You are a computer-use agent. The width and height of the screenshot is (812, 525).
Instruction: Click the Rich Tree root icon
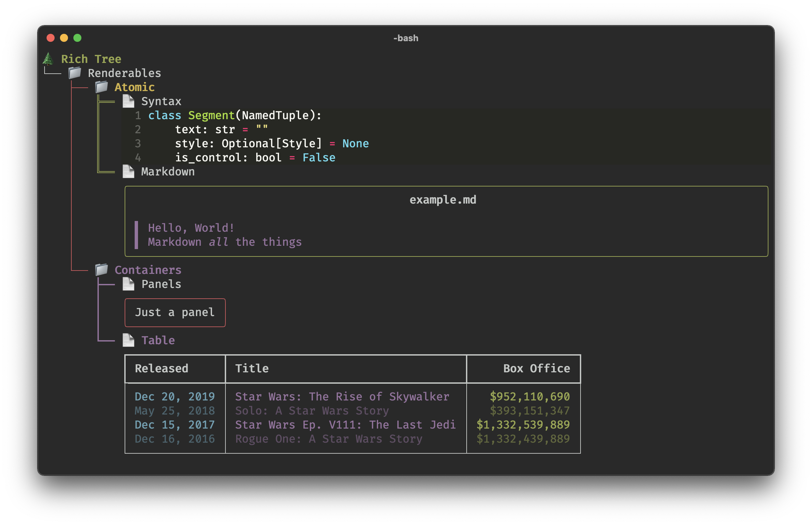click(x=47, y=59)
